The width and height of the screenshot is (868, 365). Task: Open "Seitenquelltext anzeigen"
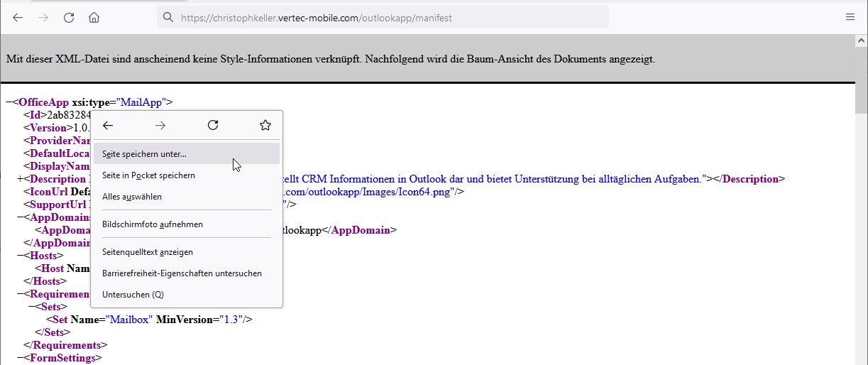point(148,252)
